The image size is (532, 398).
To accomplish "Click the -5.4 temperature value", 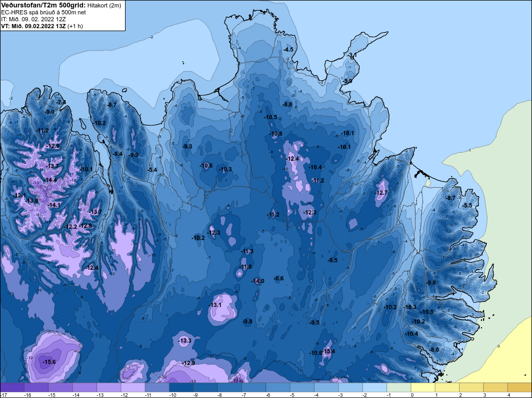I will [x=152, y=170].
